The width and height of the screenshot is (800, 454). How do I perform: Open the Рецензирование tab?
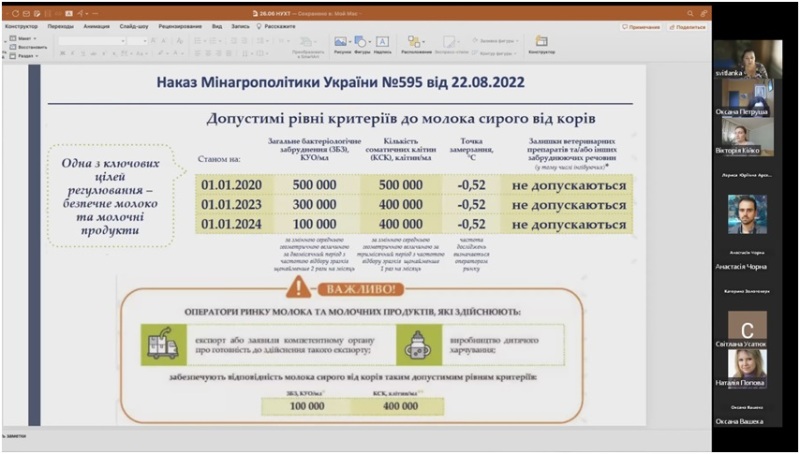click(180, 26)
